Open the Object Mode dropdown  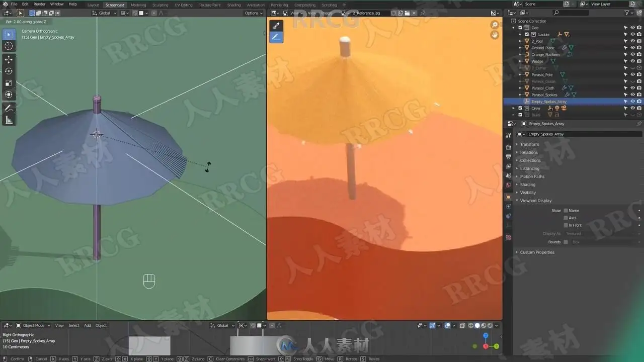coord(33,325)
